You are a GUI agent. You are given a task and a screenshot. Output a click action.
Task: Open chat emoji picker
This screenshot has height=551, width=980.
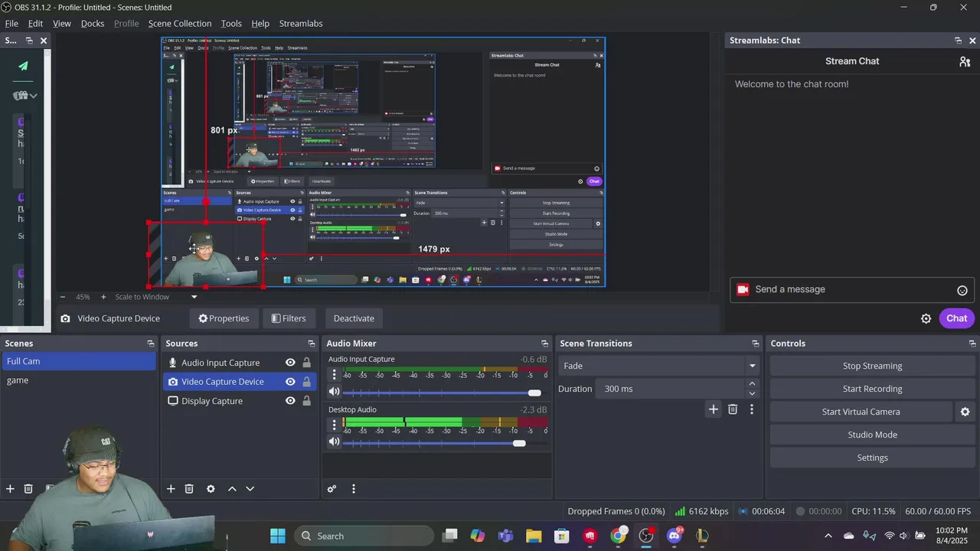click(x=962, y=290)
